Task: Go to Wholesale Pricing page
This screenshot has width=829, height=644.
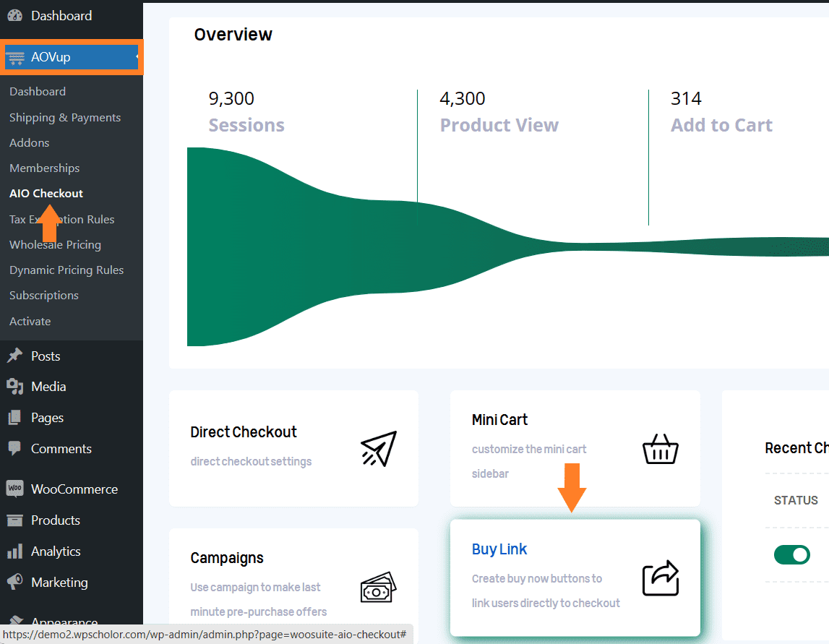Action: [55, 245]
